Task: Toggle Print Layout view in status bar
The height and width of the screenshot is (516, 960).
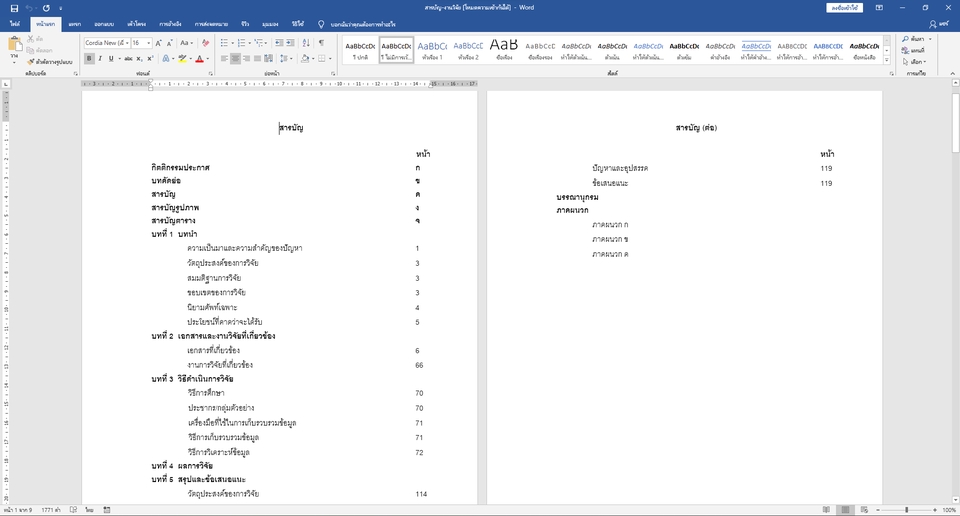Action: pos(846,510)
